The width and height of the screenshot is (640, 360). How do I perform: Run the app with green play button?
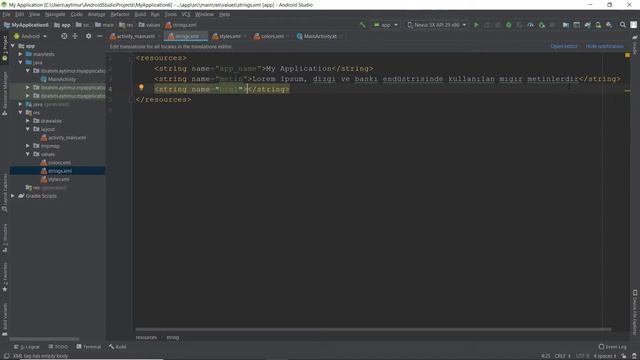pyautogui.click(x=476, y=25)
